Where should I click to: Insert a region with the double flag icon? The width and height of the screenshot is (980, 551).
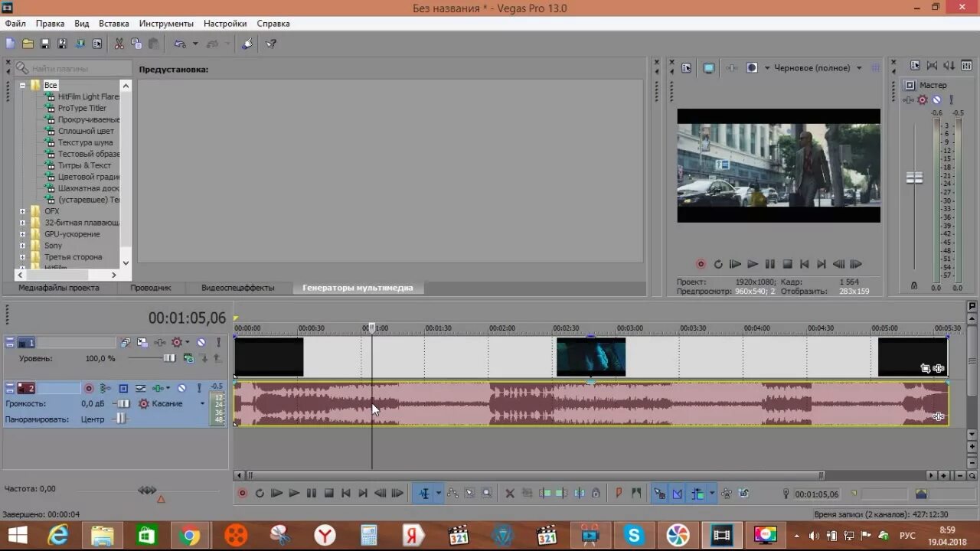click(x=636, y=494)
